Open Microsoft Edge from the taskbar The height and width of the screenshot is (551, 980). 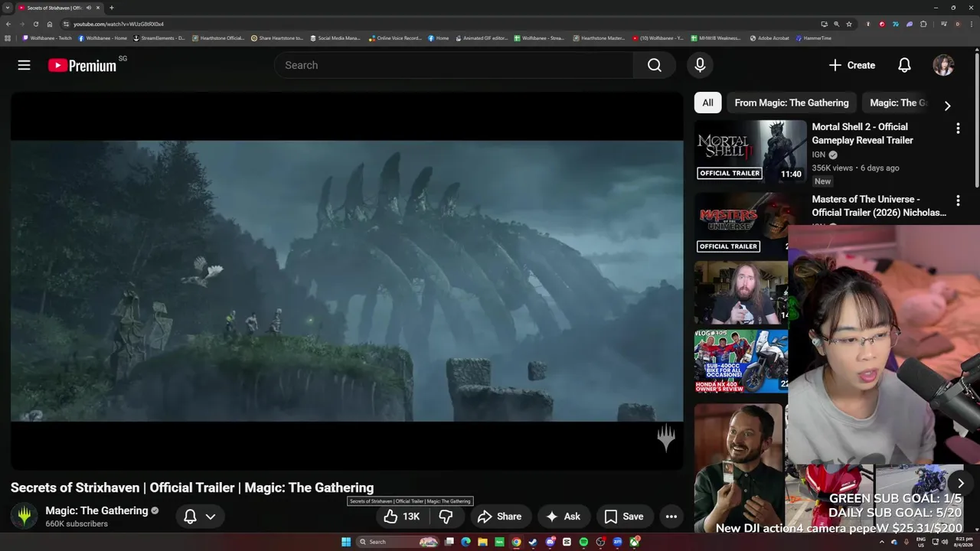tap(465, 542)
